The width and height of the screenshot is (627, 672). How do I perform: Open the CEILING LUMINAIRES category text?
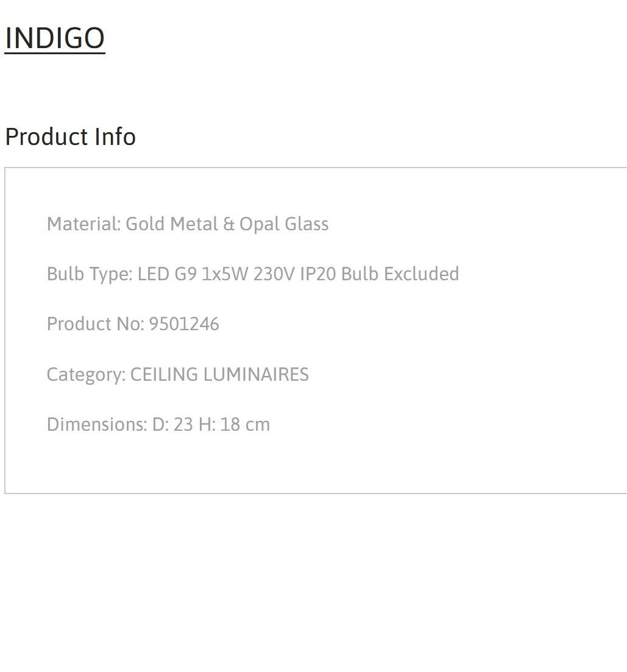(219, 374)
